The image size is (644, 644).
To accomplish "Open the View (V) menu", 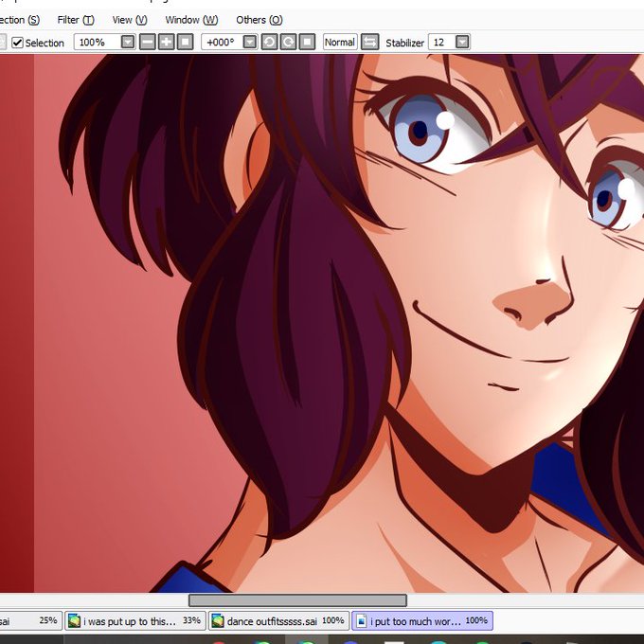I will [x=130, y=20].
